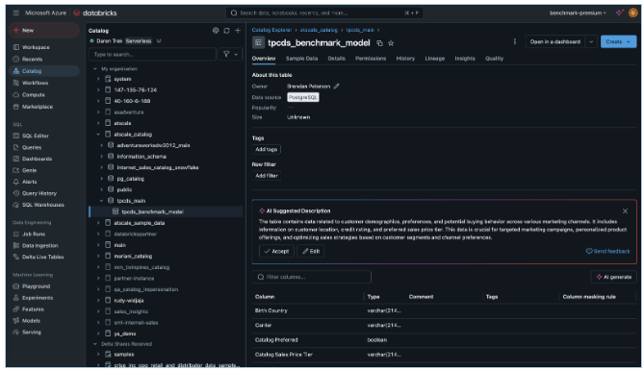Collapse My organization section
Viewport: 644px width, 371px height.
coord(95,69)
